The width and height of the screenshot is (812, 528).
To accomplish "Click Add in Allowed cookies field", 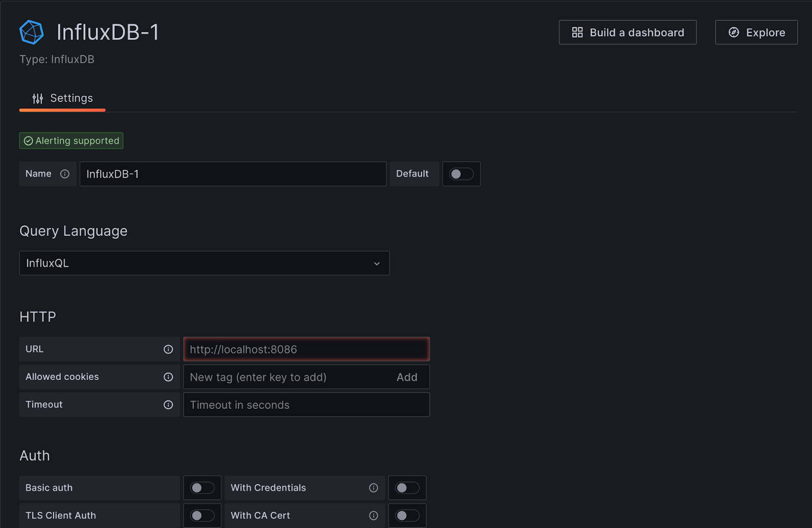I will tap(407, 377).
